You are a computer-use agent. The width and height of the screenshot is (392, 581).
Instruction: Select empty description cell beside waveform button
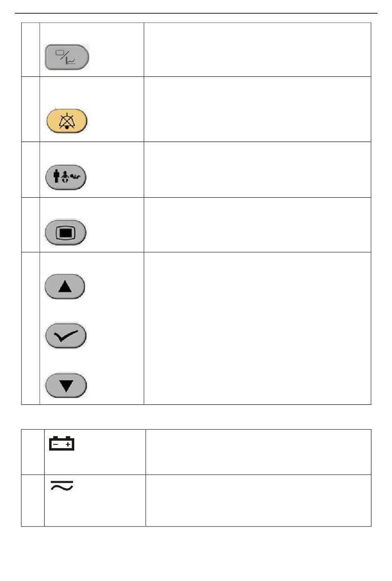pyautogui.click(x=257, y=50)
